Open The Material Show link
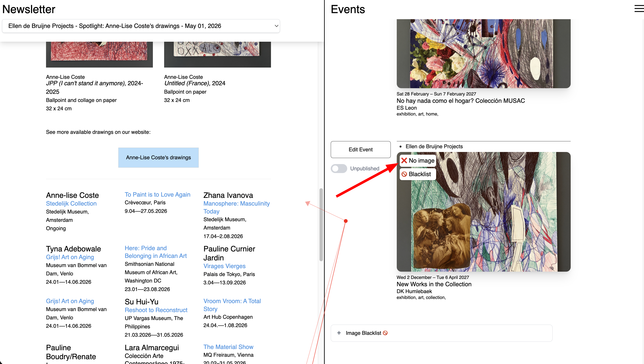Screen dimensions: 644x364 (228, 347)
